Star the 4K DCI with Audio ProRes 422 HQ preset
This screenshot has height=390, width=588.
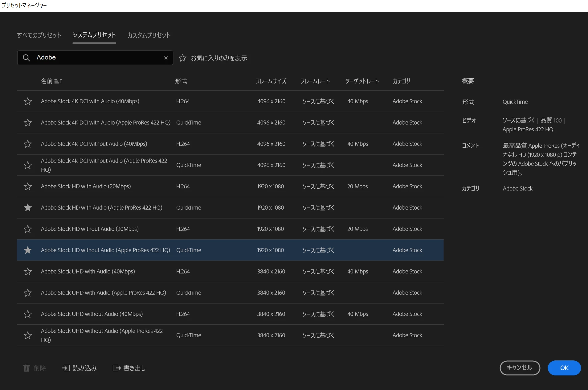click(28, 122)
